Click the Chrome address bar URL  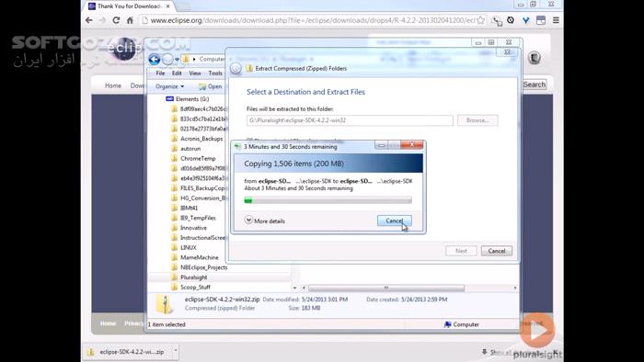pyautogui.click(x=312, y=20)
